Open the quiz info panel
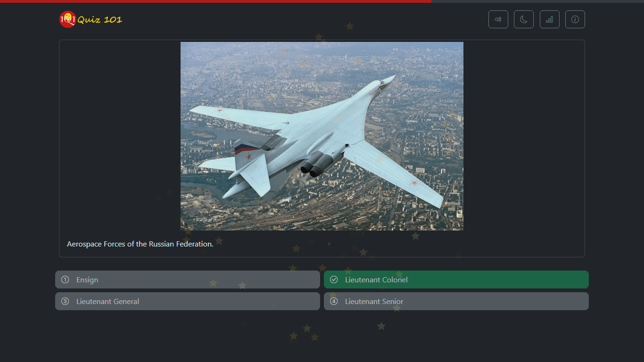The image size is (644, 362). pyautogui.click(x=575, y=19)
